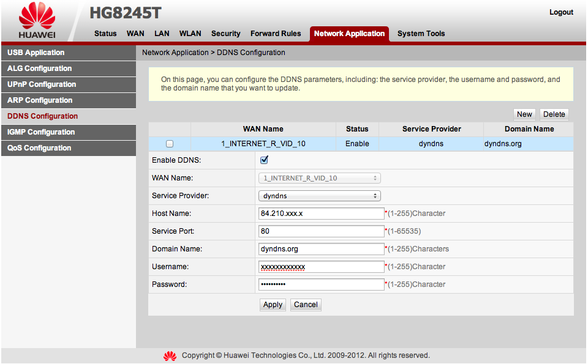Tick the checkbox for 1_INTERNET_R_VID_10 row

click(x=170, y=144)
